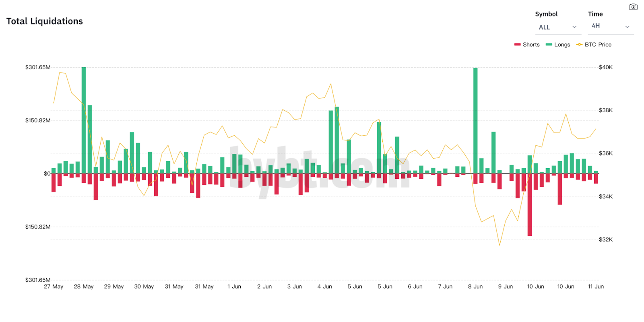Image resolution: width=644 pixels, height=322 pixels.
Task: Click the 28 May date label
Action: click(84, 287)
